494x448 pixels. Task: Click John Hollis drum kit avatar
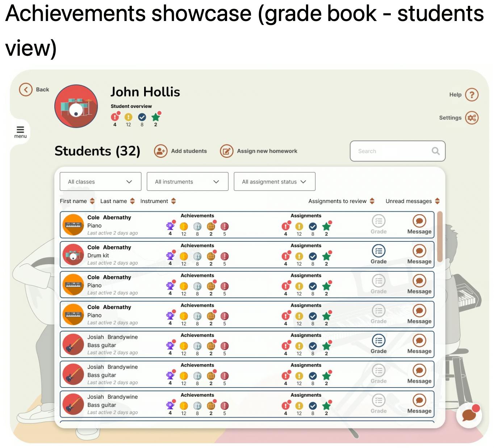click(76, 106)
